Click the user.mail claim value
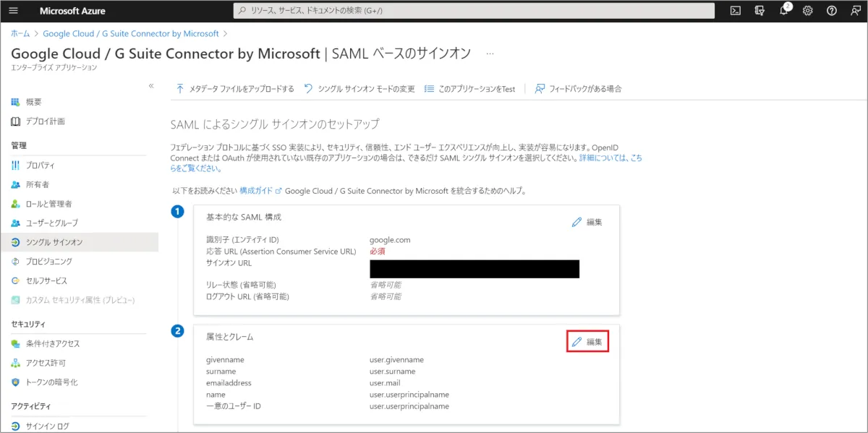Viewport: 868px width, 433px height. click(x=385, y=383)
